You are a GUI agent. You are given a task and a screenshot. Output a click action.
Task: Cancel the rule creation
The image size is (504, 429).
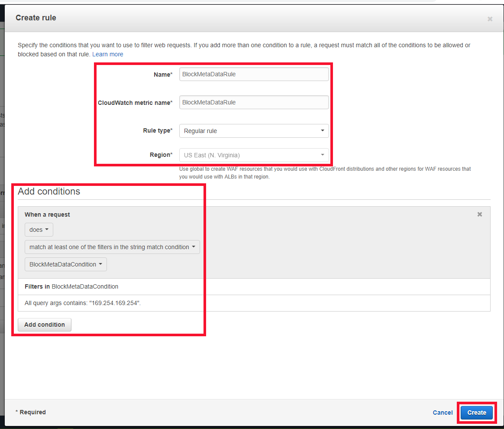[x=443, y=413]
